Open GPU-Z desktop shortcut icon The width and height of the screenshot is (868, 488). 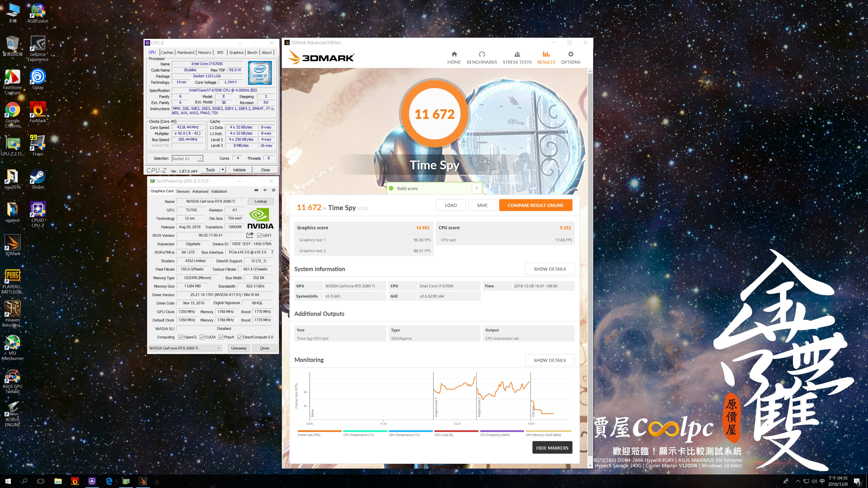pos(12,145)
